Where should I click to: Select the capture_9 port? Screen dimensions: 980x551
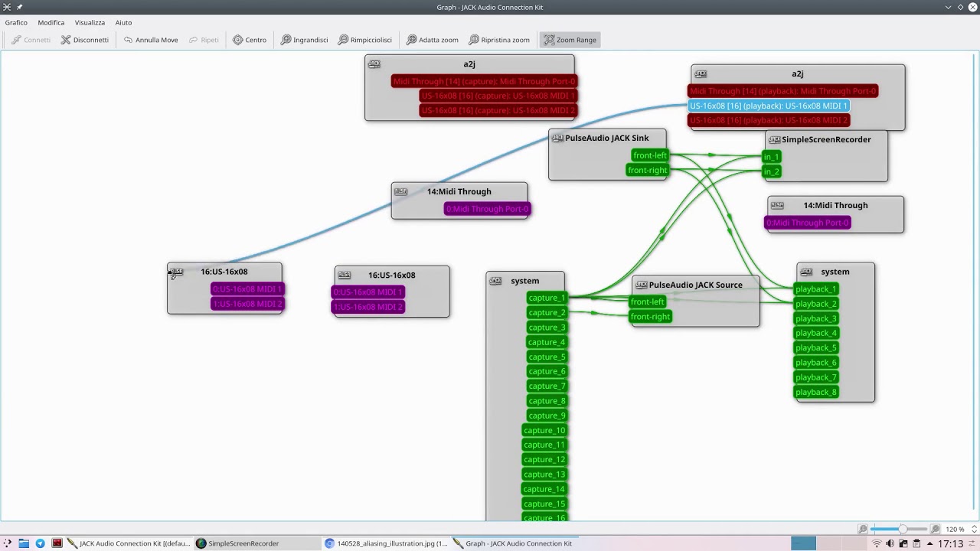tap(547, 416)
